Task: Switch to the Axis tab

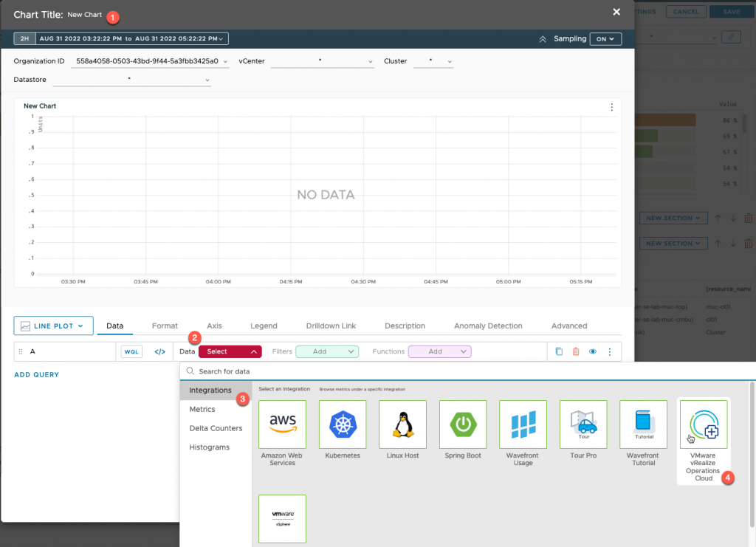Action: point(214,326)
